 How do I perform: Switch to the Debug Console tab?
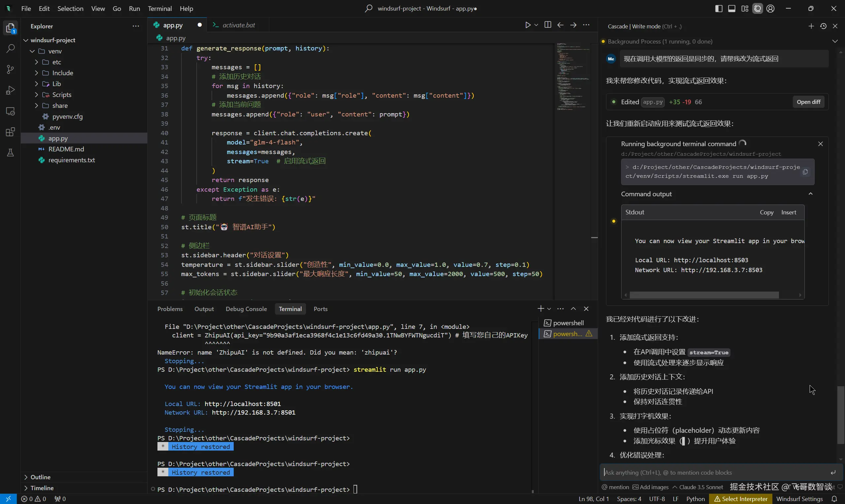pos(246,309)
